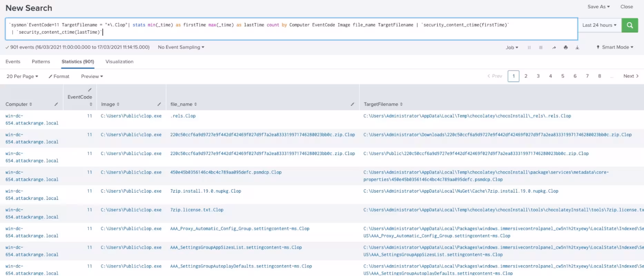Pause the search job
The image size is (644, 276).
point(529,48)
